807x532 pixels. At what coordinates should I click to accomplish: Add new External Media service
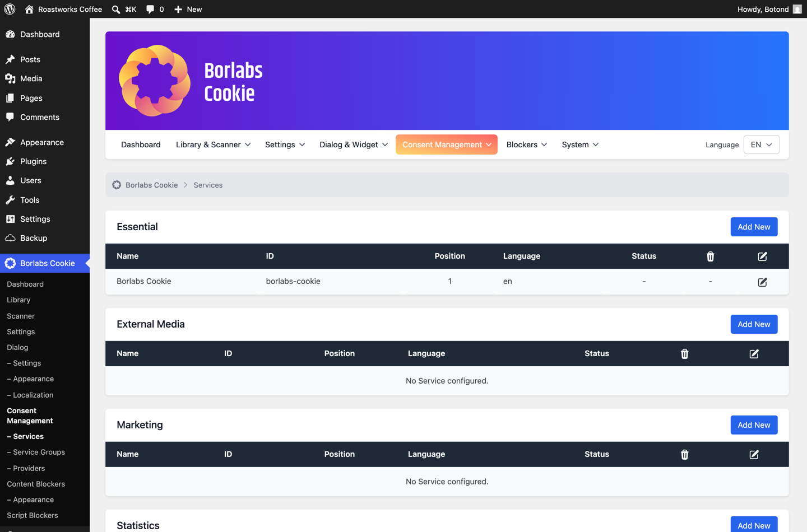(754, 324)
